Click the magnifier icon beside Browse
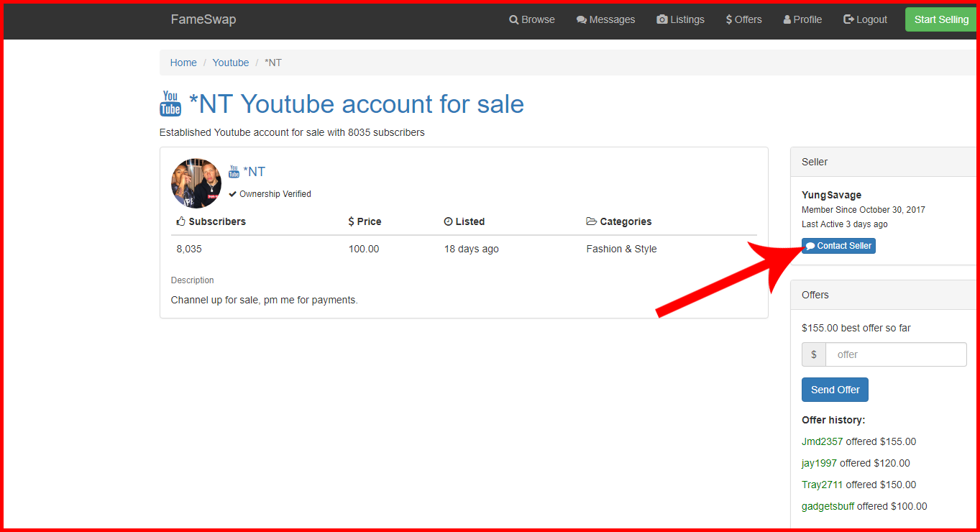The image size is (980, 532). 514,20
